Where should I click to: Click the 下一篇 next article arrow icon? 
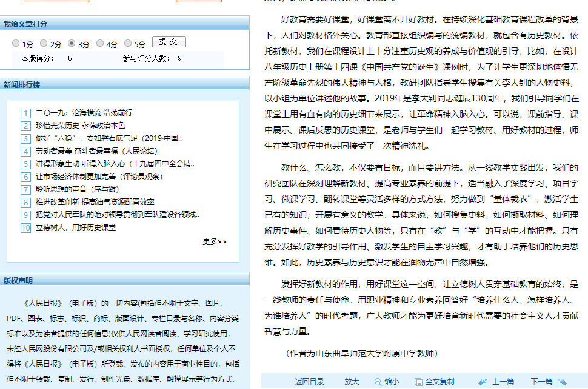[x=561, y=382]
